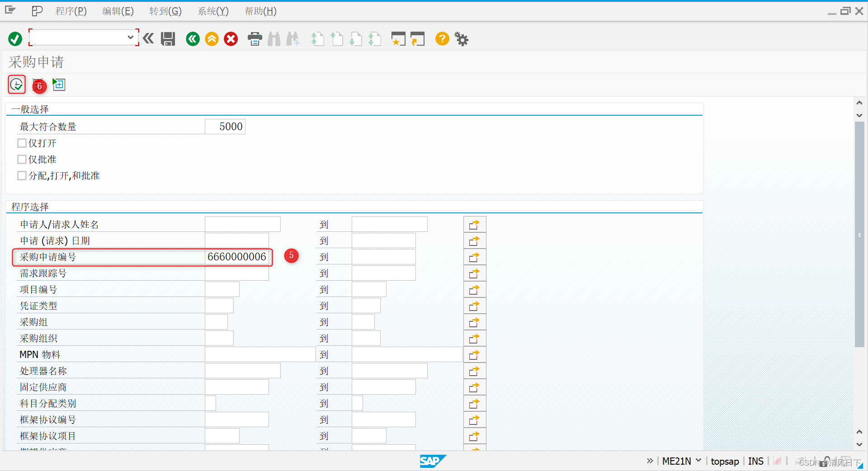Click the 申请人/请求人姓名 from field
The image size is (868, 471).
point(243,224)
